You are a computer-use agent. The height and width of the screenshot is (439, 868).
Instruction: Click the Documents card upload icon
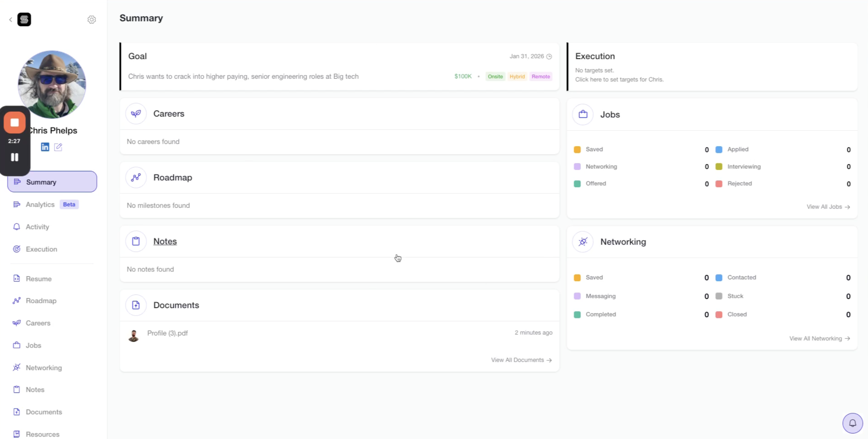(x=136, y=305)
